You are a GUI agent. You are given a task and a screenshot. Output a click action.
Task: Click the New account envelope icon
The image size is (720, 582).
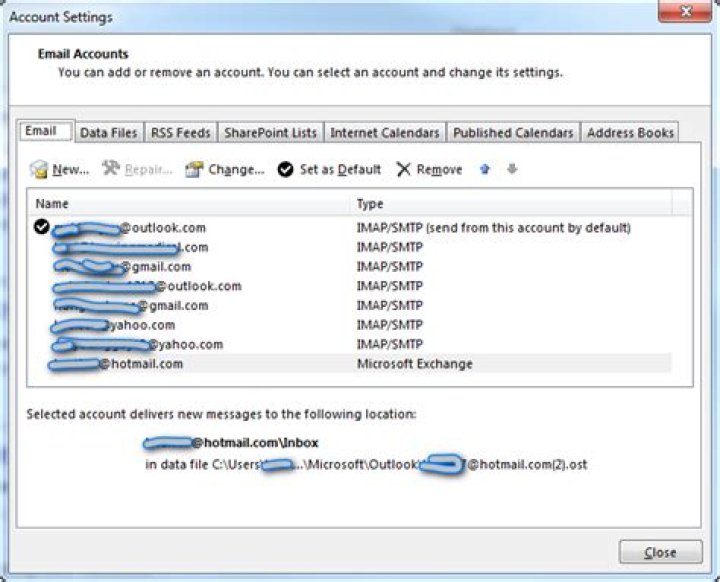39,170
